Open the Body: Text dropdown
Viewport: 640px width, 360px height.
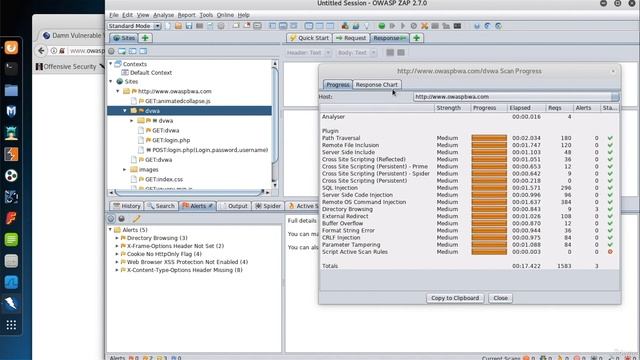[x=356, y=53]
